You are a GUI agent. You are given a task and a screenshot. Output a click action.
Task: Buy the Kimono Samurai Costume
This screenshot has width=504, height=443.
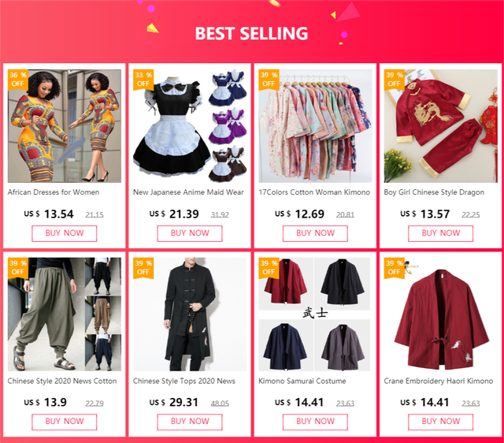pos(315,422)
